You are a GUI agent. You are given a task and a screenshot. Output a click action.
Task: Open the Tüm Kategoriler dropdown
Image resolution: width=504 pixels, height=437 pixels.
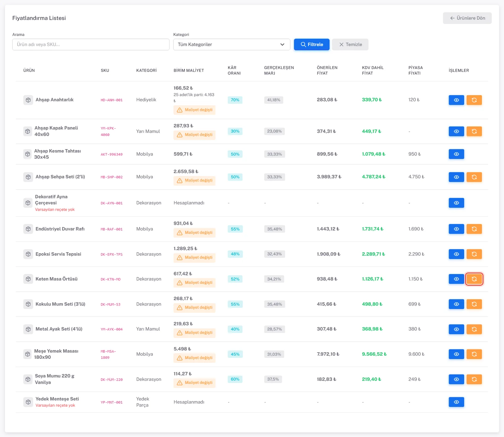232,44
